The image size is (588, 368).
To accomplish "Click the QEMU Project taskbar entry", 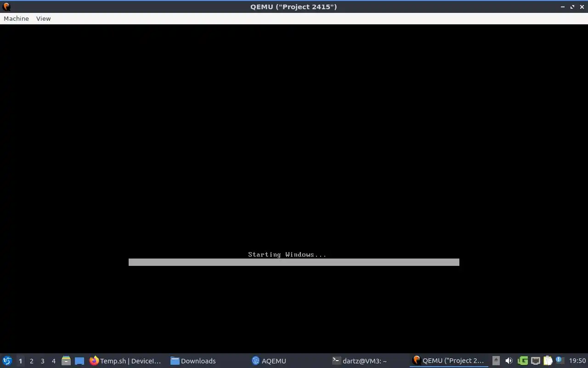I will (x=448, y=361).
